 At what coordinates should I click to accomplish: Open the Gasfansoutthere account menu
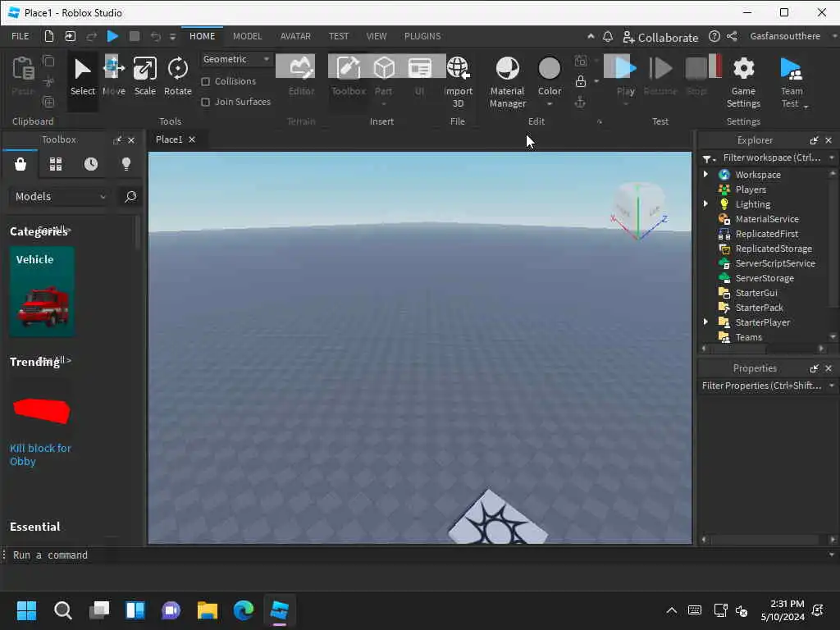[785, 36]
